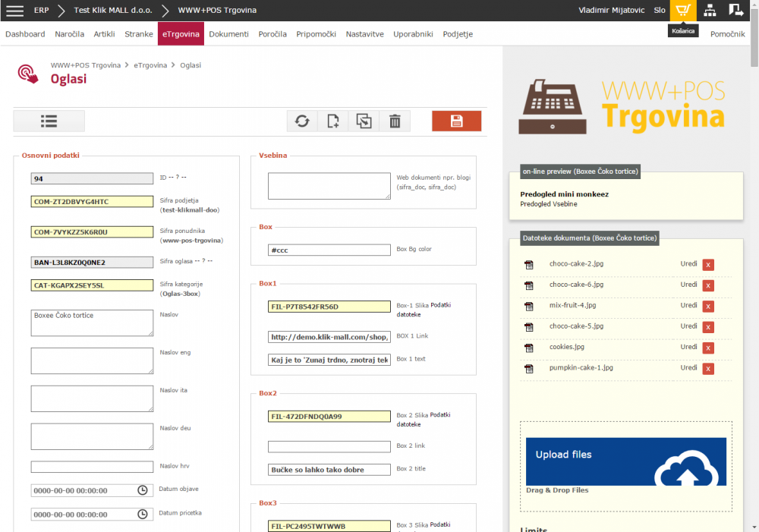The image size is (759, 532).
Task: Open the Poročila menu
Action: [x=272, y=34]
